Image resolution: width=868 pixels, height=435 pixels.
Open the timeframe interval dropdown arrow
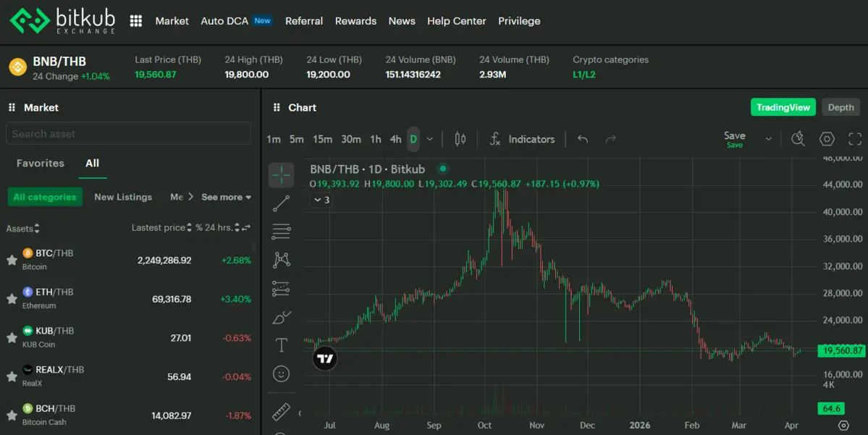[x=430, y=139]
